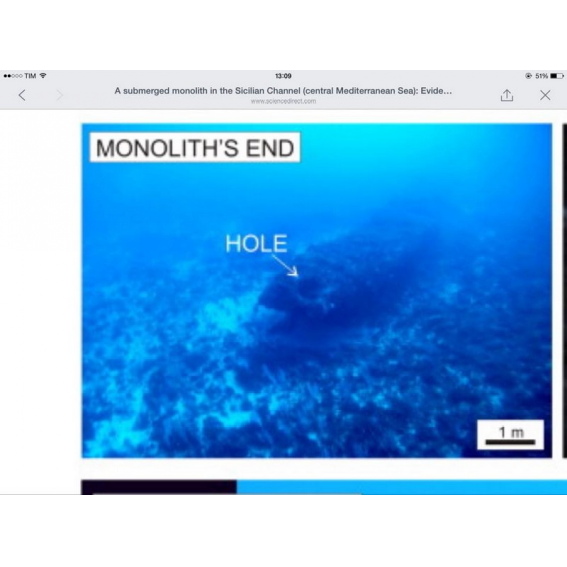This screenshot has height=567, width=567.
Task: Tap the www.sciencedirect.com address text
Action: (283, 101)
